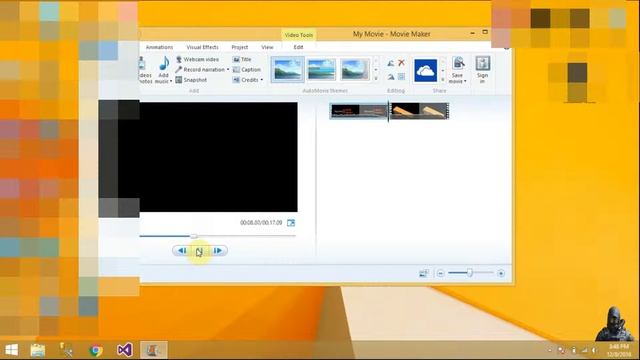
Task: Click the Select all icon in Editing
Action: tap(401, 77)
